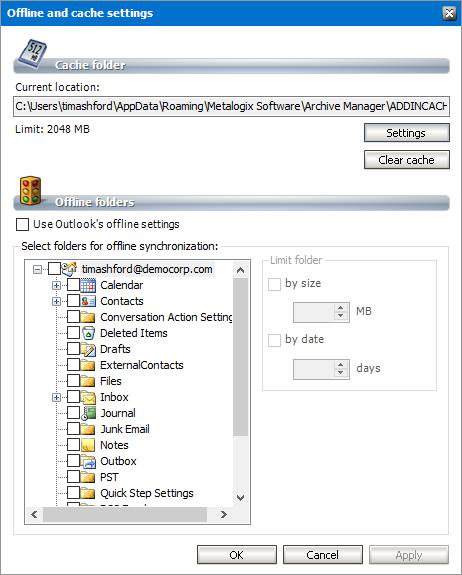Expand the Calendar folder node
The image size is (462, 575).
(x=56, y=285)
